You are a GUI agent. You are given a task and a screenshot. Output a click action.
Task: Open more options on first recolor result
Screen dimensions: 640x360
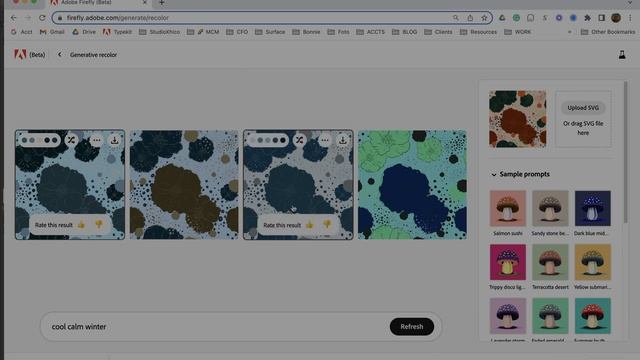(x=96, y=140)
